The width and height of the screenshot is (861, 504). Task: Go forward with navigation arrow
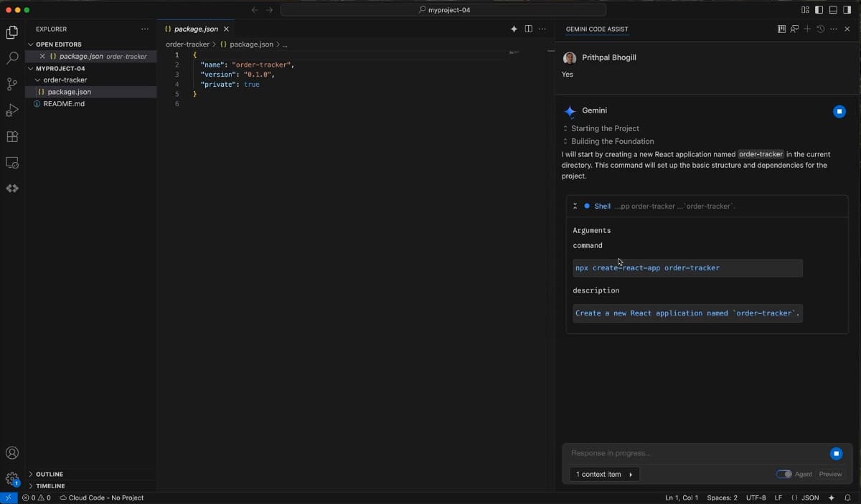tap(269, 10)
